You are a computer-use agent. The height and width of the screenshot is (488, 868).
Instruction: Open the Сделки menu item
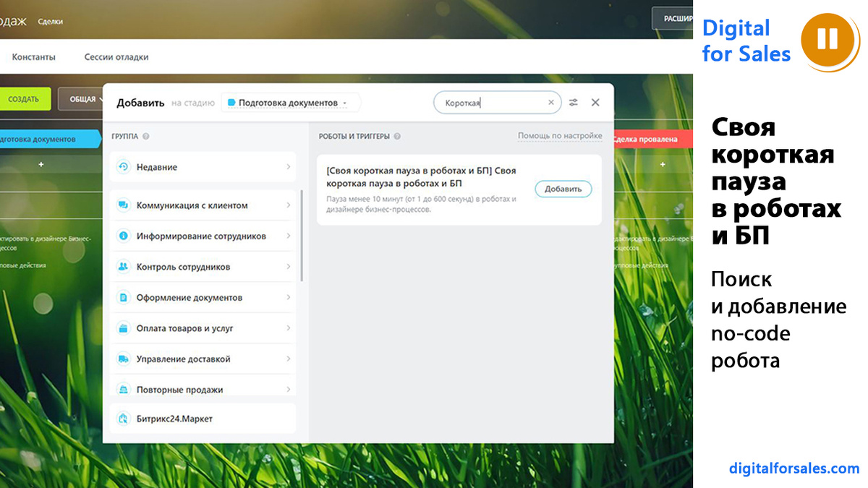point(51,22)
